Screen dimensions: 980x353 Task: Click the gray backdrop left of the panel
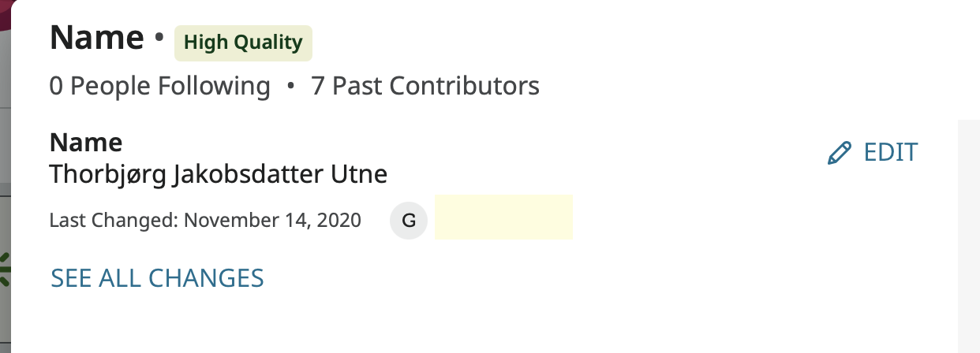(5, 158)
